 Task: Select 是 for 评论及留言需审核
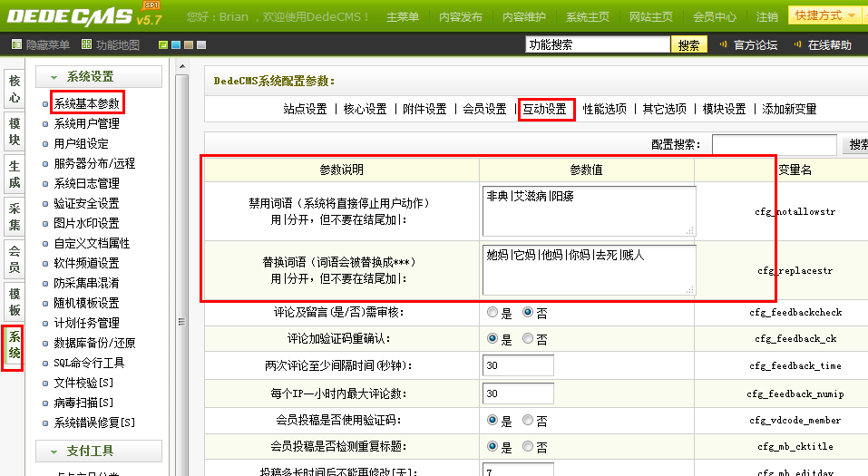point(493,312)
